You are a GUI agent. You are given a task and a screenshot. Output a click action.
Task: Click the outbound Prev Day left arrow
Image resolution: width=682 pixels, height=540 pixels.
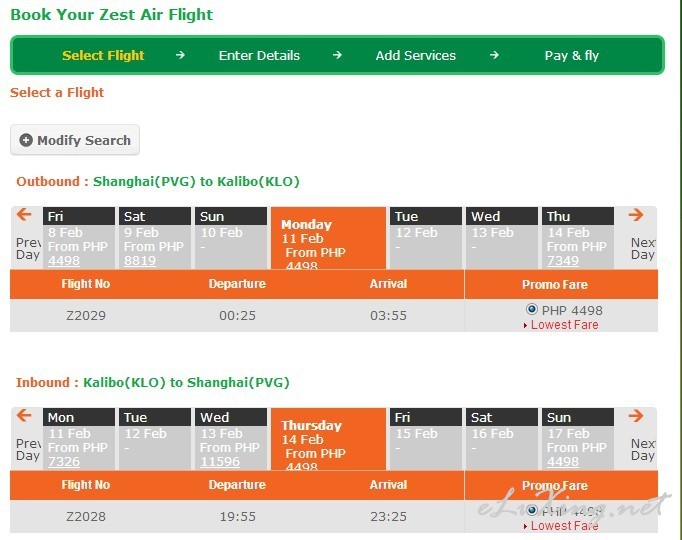(24, 214)
